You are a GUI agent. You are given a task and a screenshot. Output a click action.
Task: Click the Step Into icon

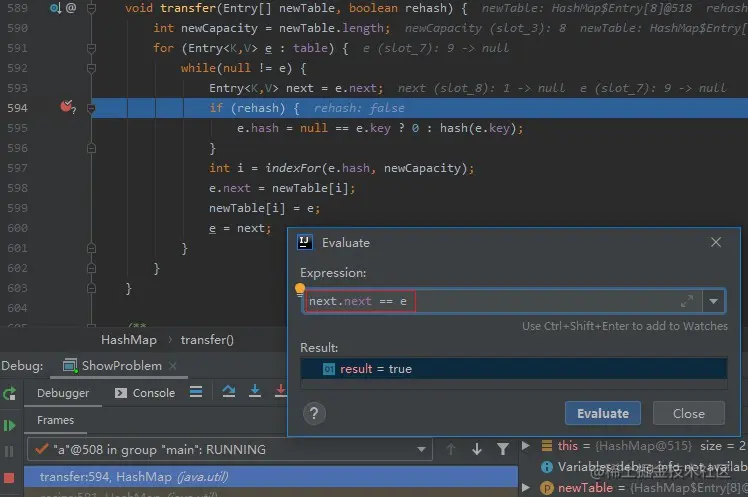[255, 391]
